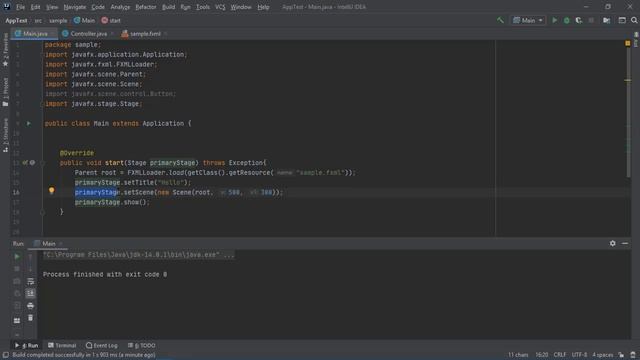The image size is (640, 360).
Task: Open the Favorites tool window sidebar
Action: coord(5,49)
